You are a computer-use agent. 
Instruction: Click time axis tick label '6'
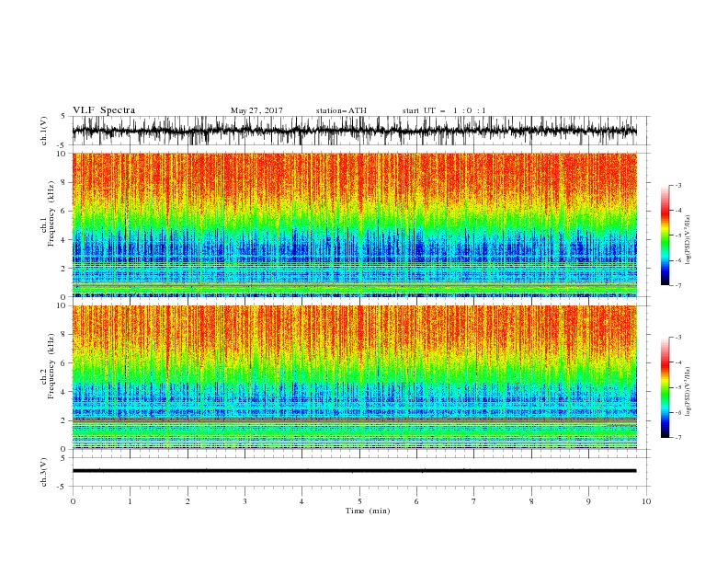(416, 501)
